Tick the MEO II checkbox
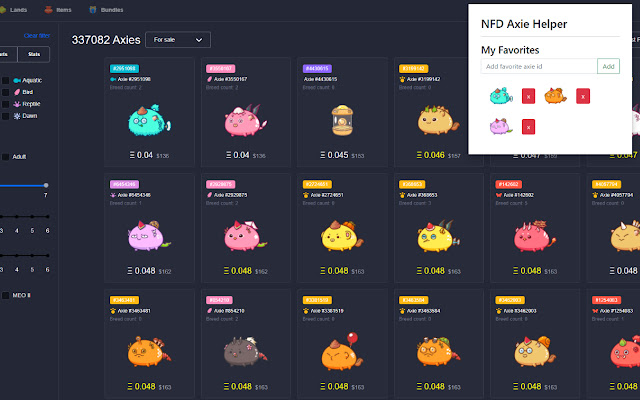Screen dimensions: 640x400 click(6, 296)
